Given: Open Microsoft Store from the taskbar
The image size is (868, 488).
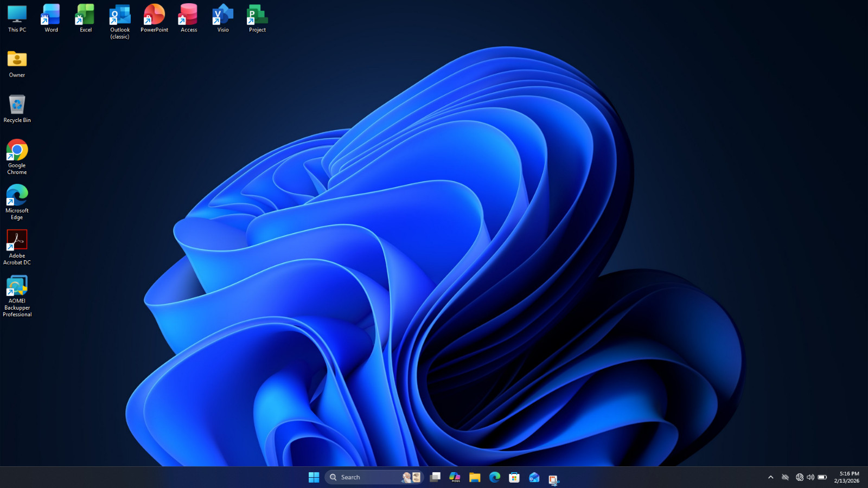Looking at the screenshot, I should point(514,477).
